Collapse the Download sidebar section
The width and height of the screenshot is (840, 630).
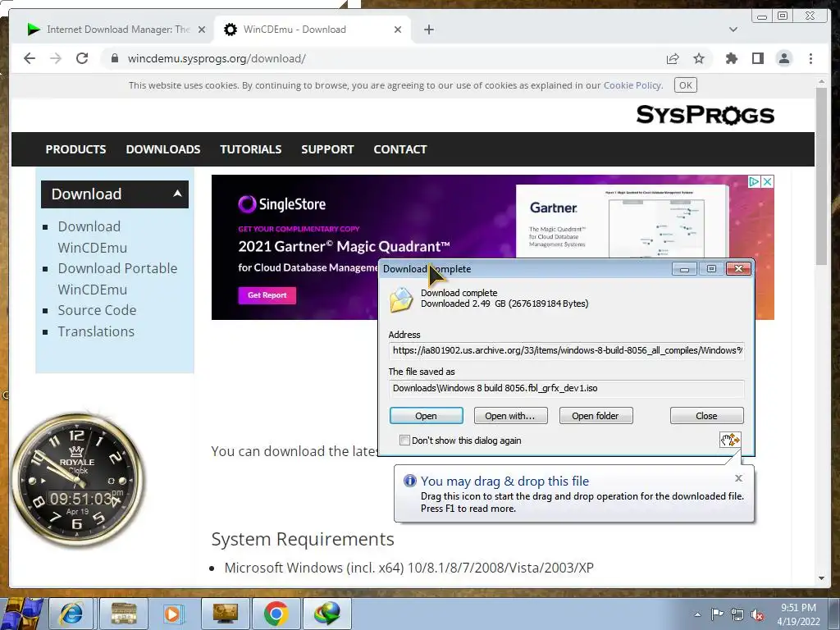point(115,194)
